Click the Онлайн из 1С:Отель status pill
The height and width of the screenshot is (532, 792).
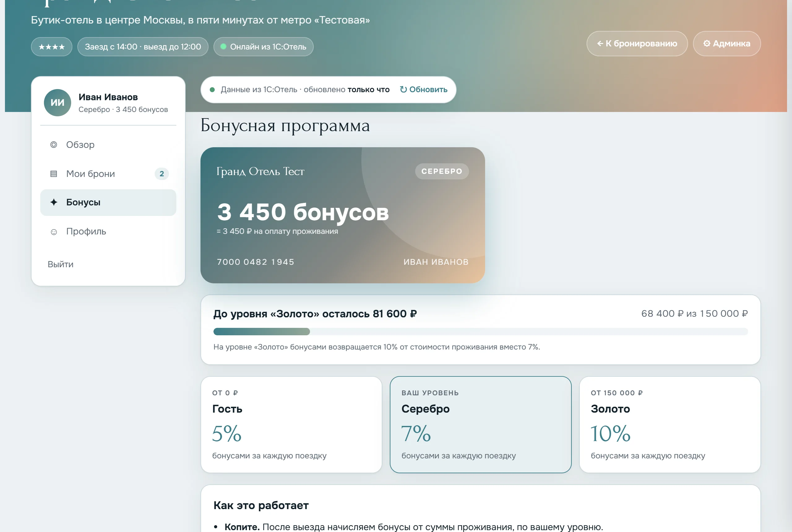click(263, 47)
